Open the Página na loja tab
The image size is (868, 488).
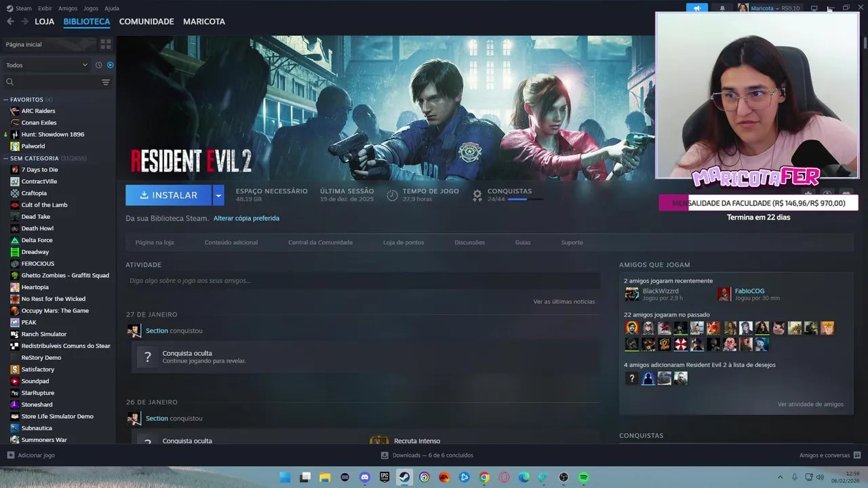(x=155, y=242)
